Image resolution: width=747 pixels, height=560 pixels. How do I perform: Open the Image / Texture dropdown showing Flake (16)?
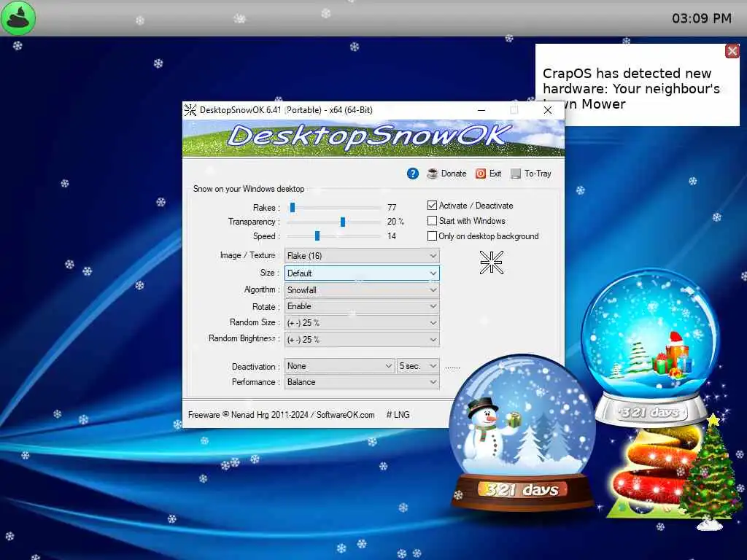coord(362,256)
